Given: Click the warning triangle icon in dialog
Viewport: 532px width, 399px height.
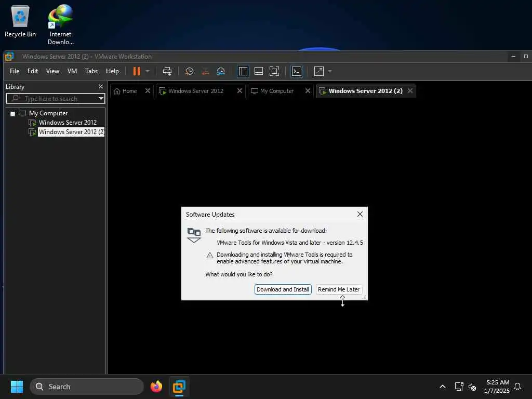Looking at the screenshot, I should pos(210,255).
